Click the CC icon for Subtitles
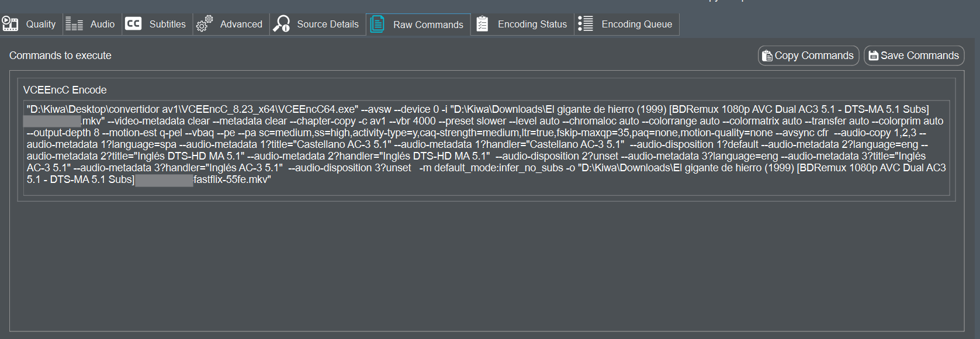Image resolution: width=980 pixels, height=339 pixels. [x=133, y=24]
